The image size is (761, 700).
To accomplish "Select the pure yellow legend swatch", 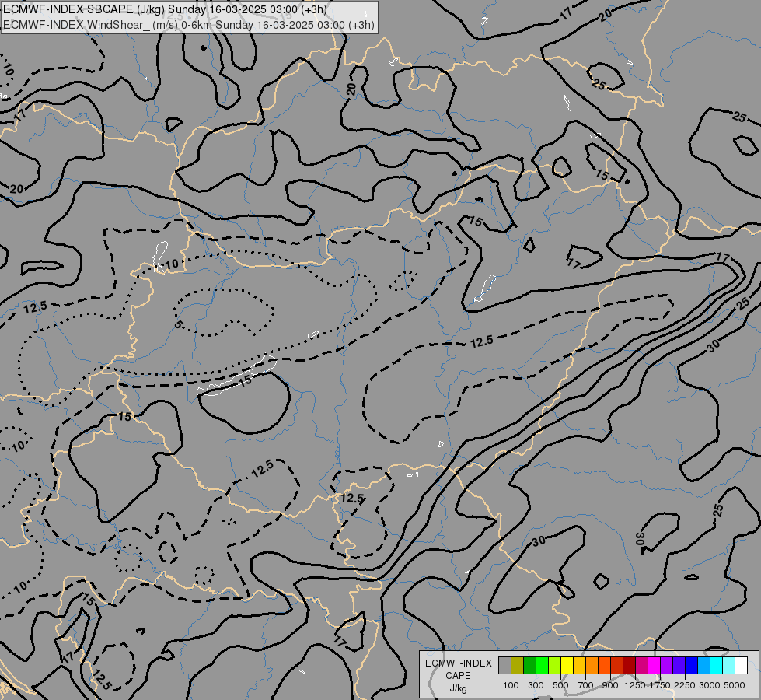I will (x=567, y=665).
